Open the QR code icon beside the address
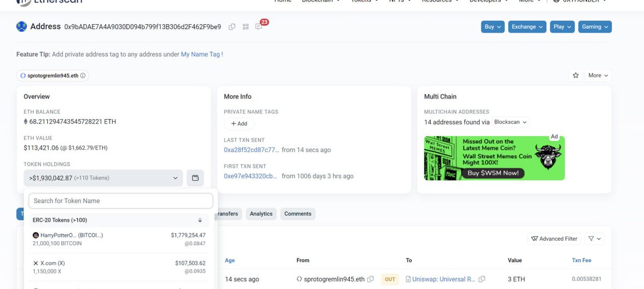The width and height of the screenshot is (644, 289). pyautogui.click(x=246, y=27)
